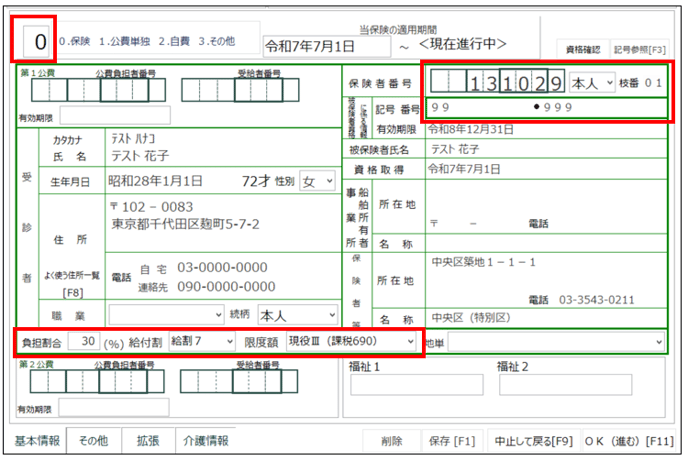Viewport: 688px width, 460px height.
Task: Click the 生年月日 field 昭和28年1月1日
Action: [170, 181]
